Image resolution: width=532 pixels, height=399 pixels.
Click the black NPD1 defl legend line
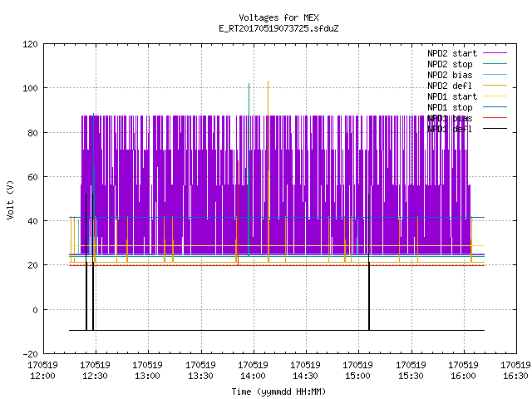click(x=495, y=129)
